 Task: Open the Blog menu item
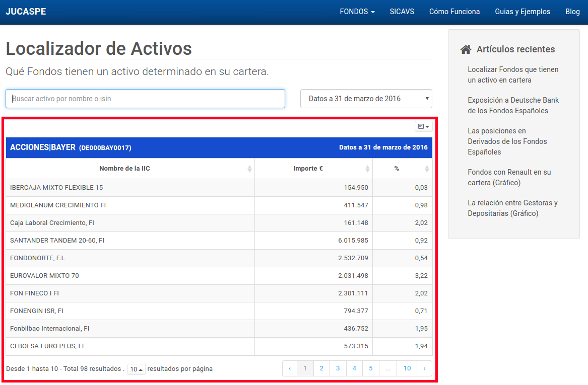[572, 12]
